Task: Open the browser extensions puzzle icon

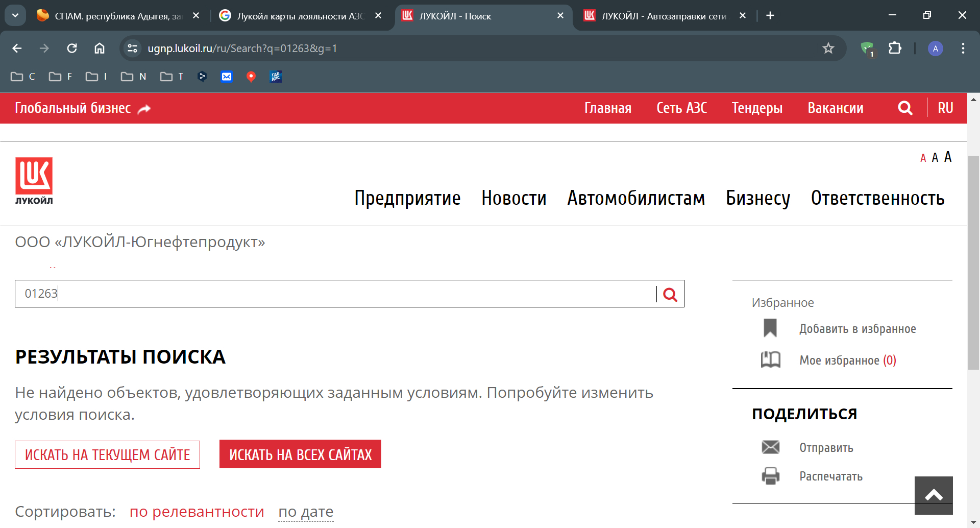Action: click(895, 49)
